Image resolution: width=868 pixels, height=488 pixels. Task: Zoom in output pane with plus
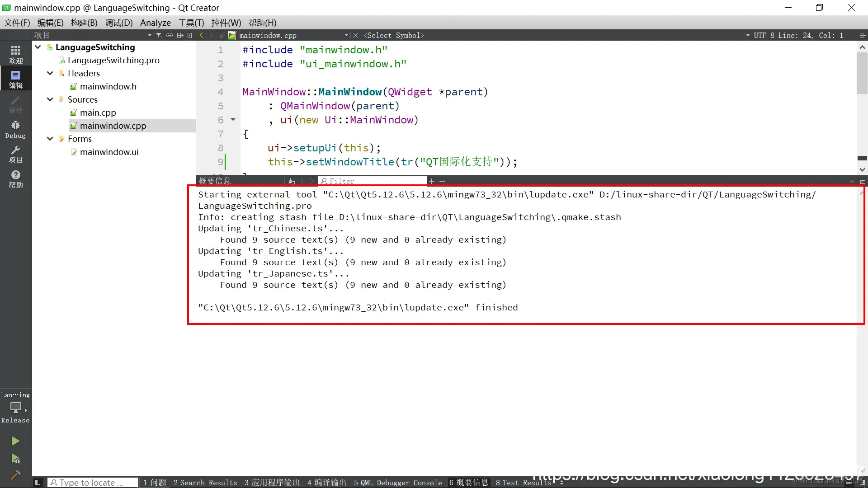click(432, 181)
